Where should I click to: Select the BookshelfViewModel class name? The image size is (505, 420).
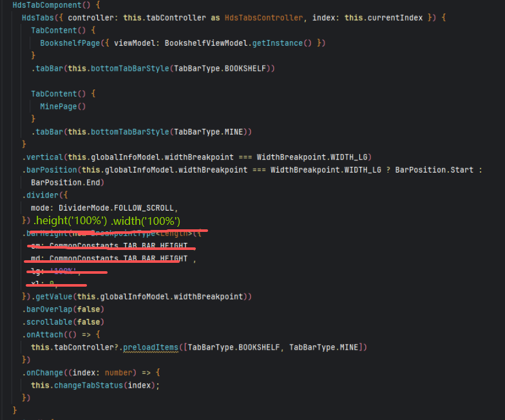[x=206, y=43]
